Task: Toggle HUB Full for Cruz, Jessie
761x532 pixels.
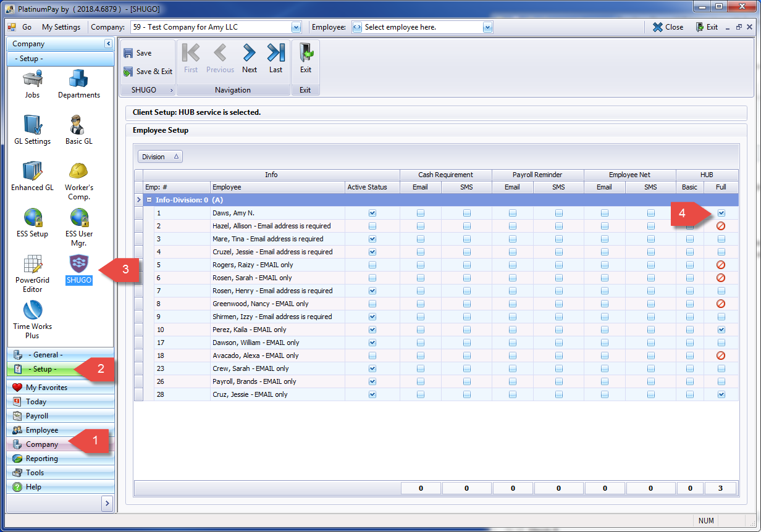Action: point(721,394)
